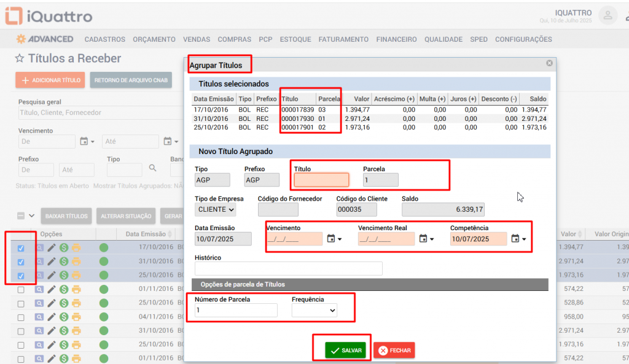Click RETORNO DE ARQUIVO CNAB button
This screenshot has width=629, height=364.
(131, 80)
